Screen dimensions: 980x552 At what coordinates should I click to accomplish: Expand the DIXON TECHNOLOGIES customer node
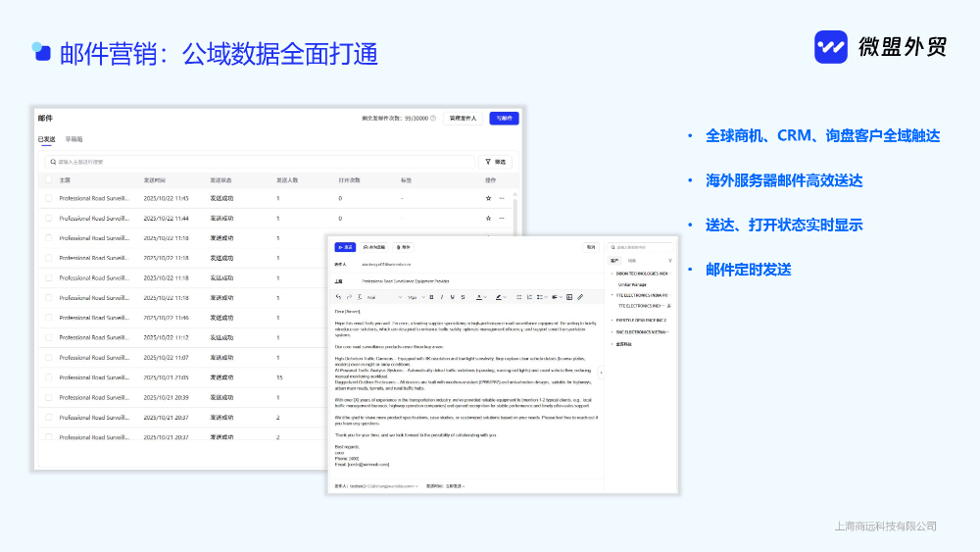pyautogui.click(x=612, y=274)
